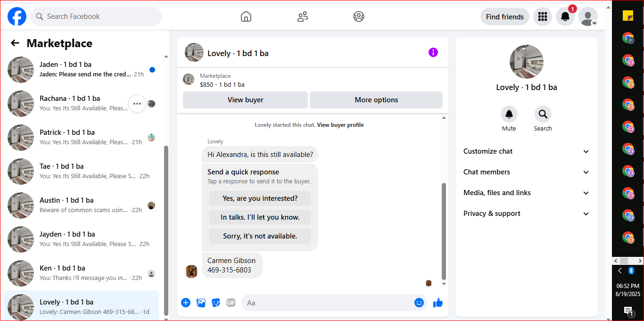644x321 pixels.
Task: Open Rachana's 1 bd 1 ba conversation
Action: pos(81,104)
